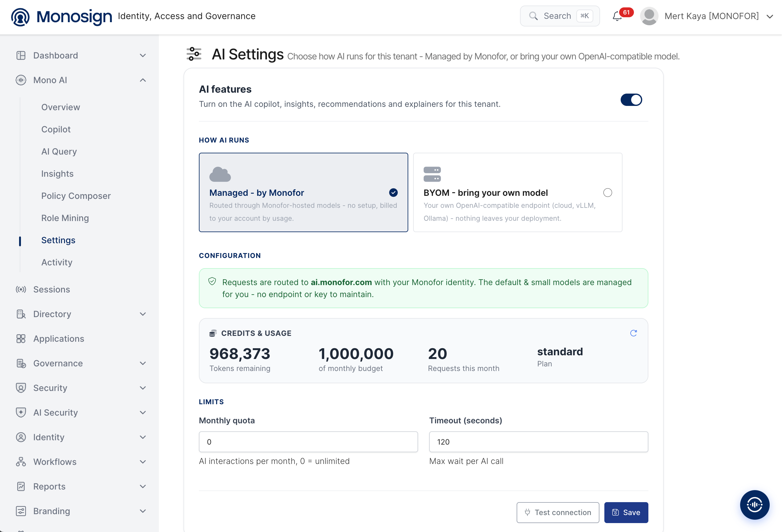The image size is (782, 532).
Task: Go to AI Query page
Action: coord(59,152)
